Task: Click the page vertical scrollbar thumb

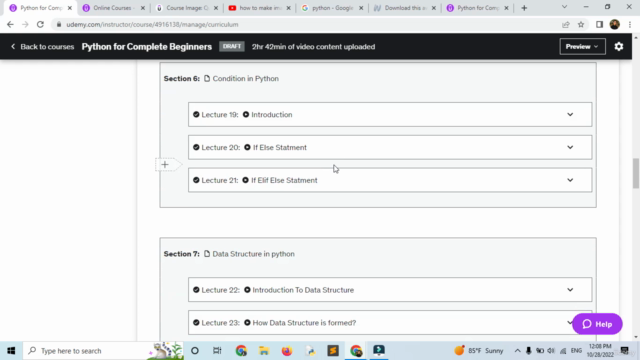Action: [x=636, y=173]
